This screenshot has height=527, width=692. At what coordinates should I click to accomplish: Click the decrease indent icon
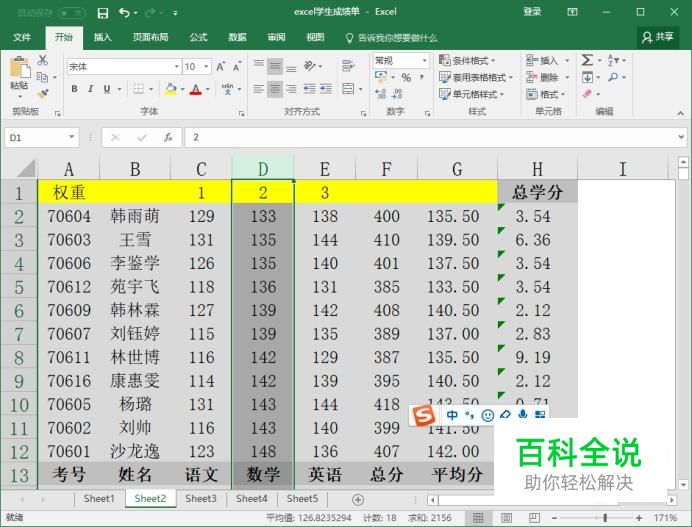pyautogui.click(x=309, y=89)
